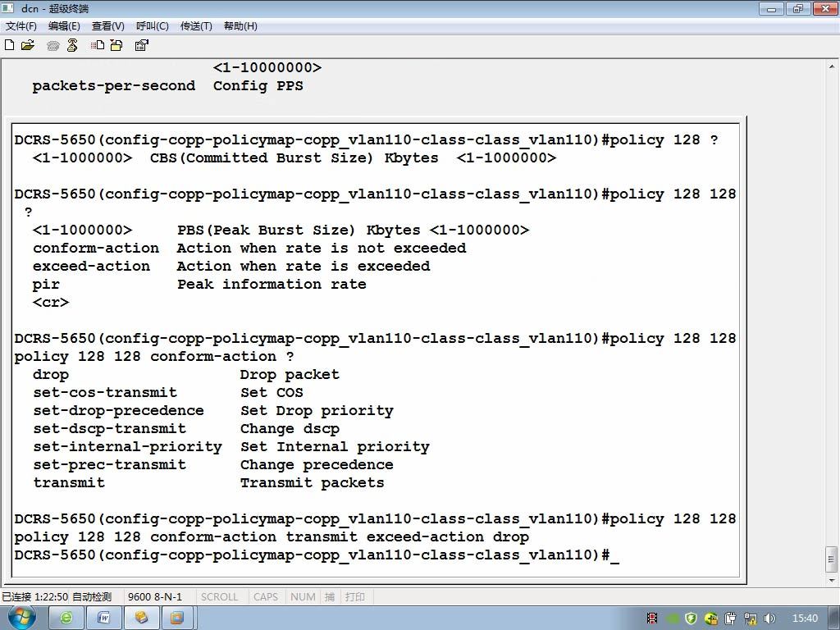Click the NUM status indicator

pos(303,597)
